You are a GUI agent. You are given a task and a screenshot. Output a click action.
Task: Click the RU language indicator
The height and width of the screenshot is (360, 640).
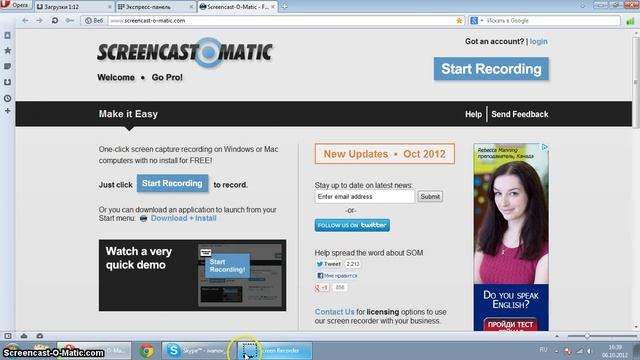(x=543, y=350)
